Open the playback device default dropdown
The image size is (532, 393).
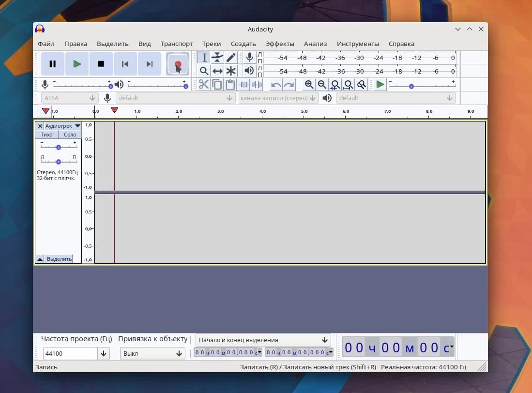[x=396, y=98]
